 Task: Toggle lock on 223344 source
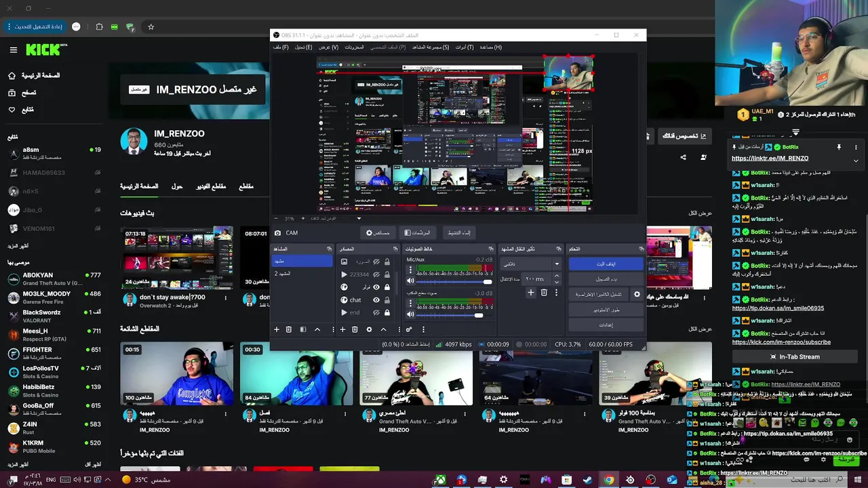coord(387,274)
